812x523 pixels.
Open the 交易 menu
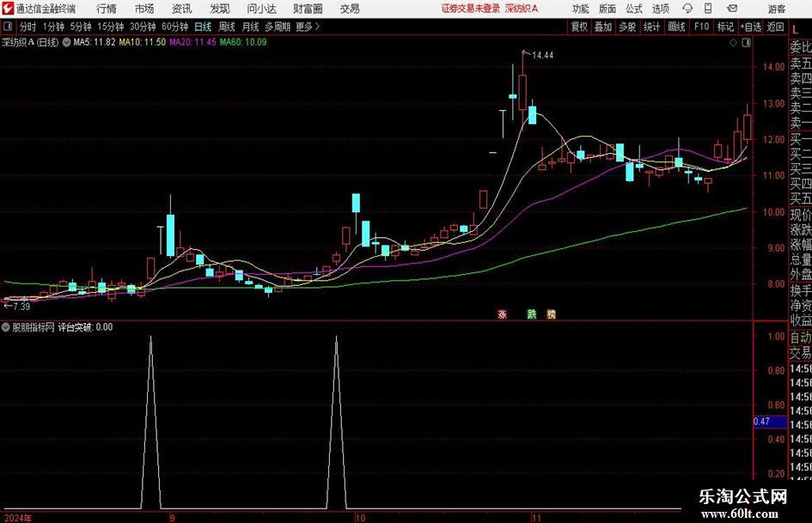coord(350,9)
